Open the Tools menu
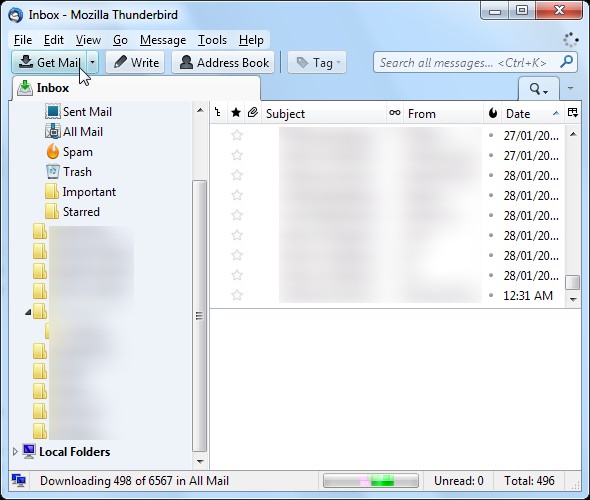590x500 pixels. point(212,40)
